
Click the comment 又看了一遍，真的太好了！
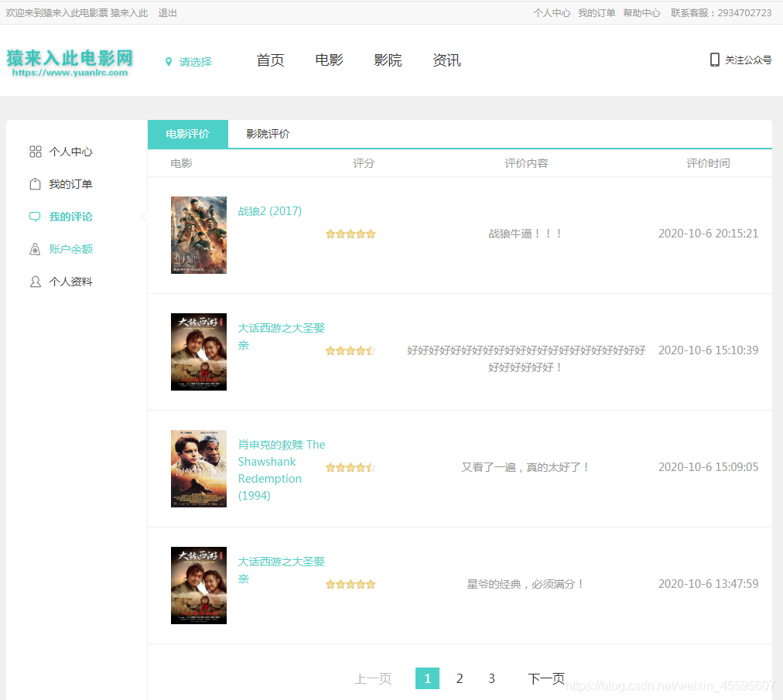pyautogui.click(x=526, y=467)
